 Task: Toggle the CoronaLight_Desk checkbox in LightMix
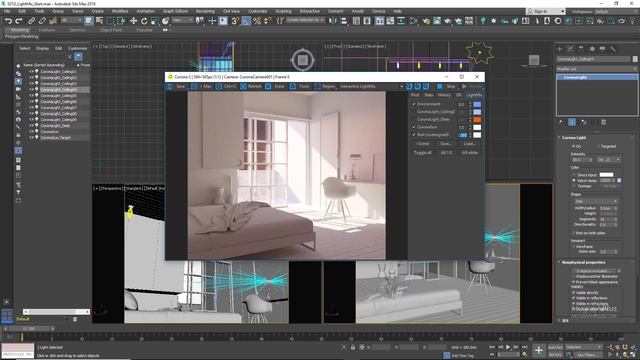point(414,119)
